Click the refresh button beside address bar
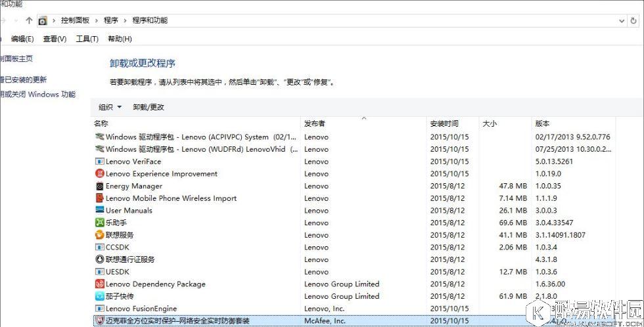644x327 pixels. pyautogui.click(x=633, y=20)
